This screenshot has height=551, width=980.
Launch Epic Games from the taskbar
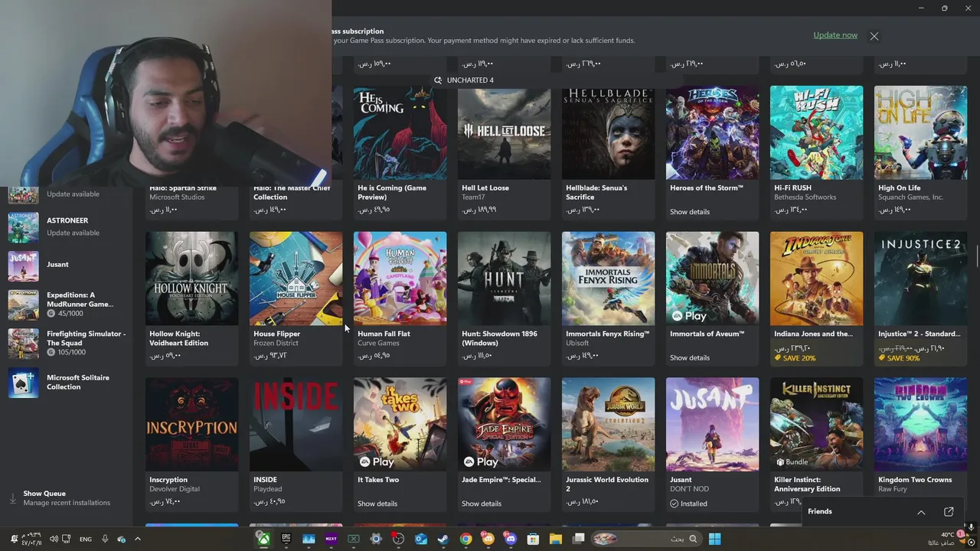[x=286, y=539]
